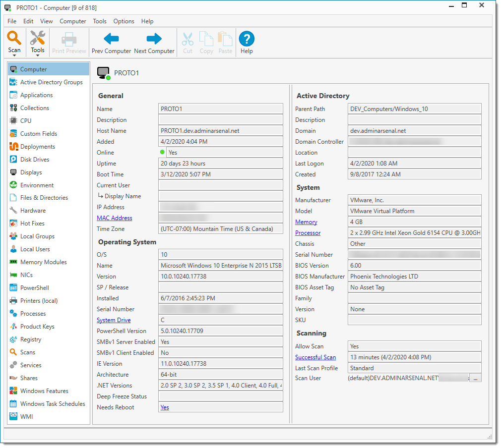Click the Description field under General
The width and height of the screenshot is (501, 448).
point(221,120)
